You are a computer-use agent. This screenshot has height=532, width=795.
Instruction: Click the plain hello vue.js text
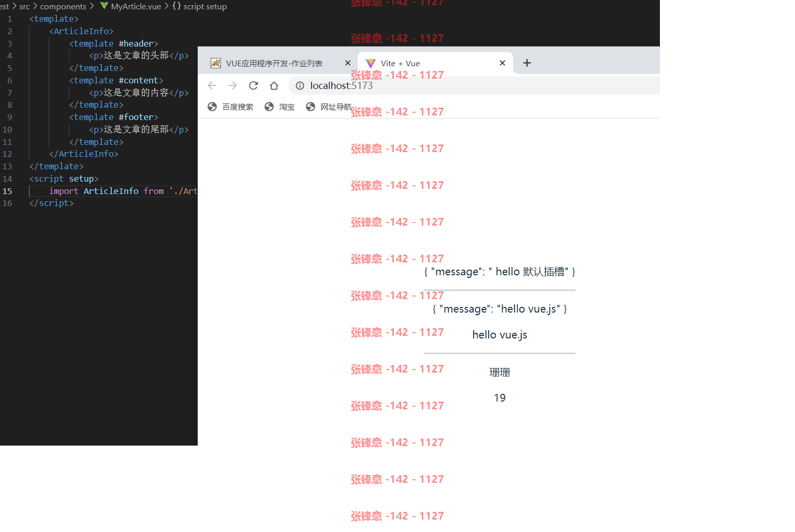click(499, 335)
